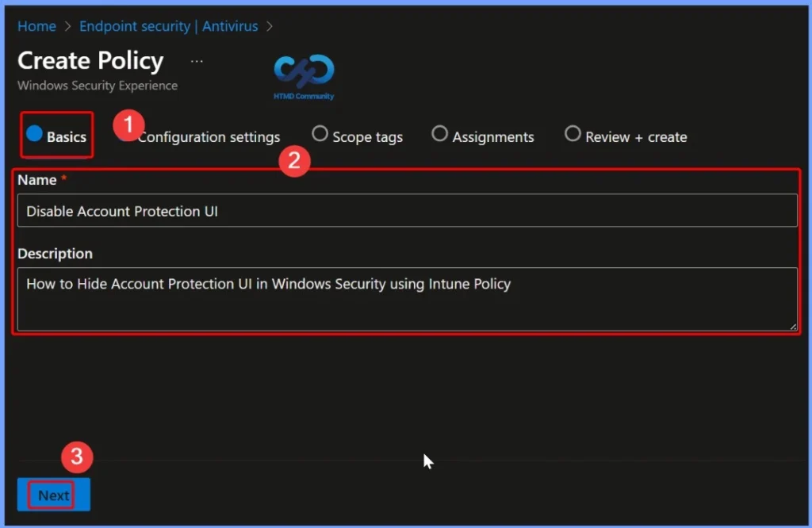Image resolution: width=812 pixels, height=528 pixels.
Task: Click the Next button
Action: tap(53, 494)
